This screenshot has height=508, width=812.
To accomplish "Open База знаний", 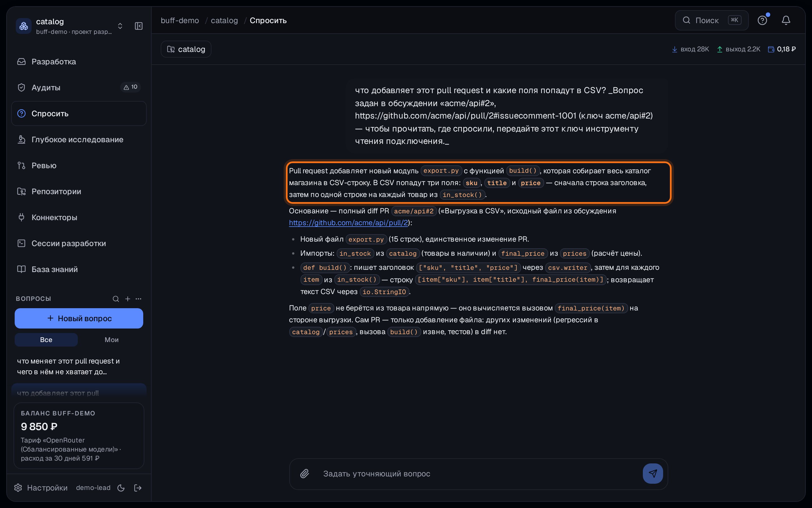I will click(x=79, y=269).
